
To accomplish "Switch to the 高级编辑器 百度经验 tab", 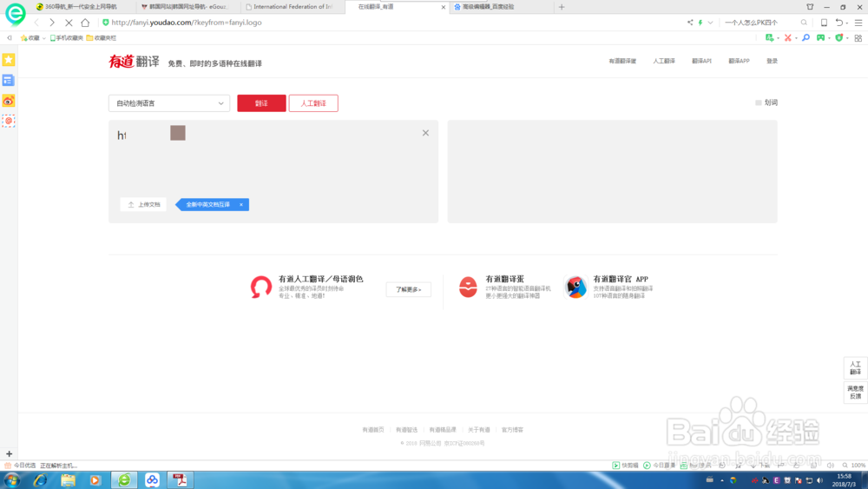I will click(501, 7).
